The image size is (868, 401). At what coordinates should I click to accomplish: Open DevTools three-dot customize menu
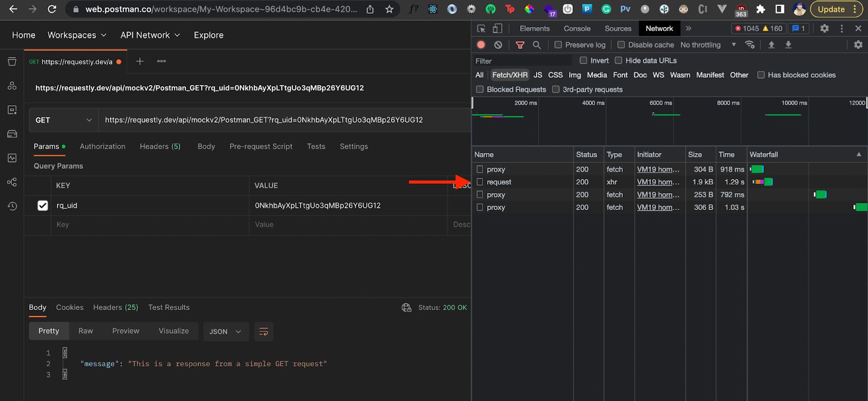tap(841, 28)
